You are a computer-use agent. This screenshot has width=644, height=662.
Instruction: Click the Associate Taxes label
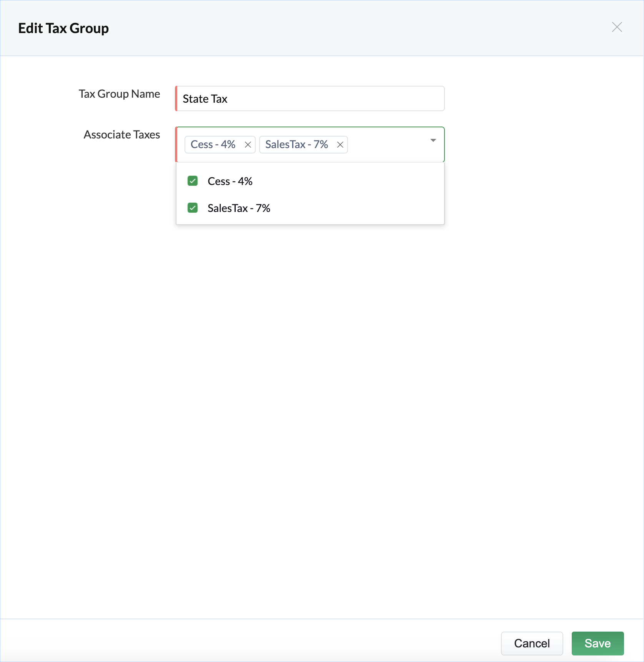[x=122, y=135]
